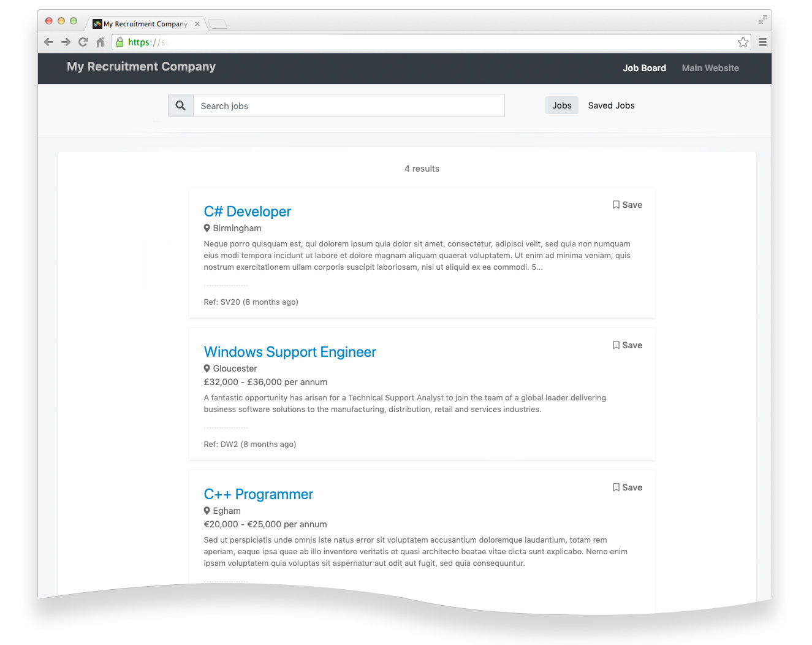
Task: Open Job Board in navigation bar
Action: [644, 68]
